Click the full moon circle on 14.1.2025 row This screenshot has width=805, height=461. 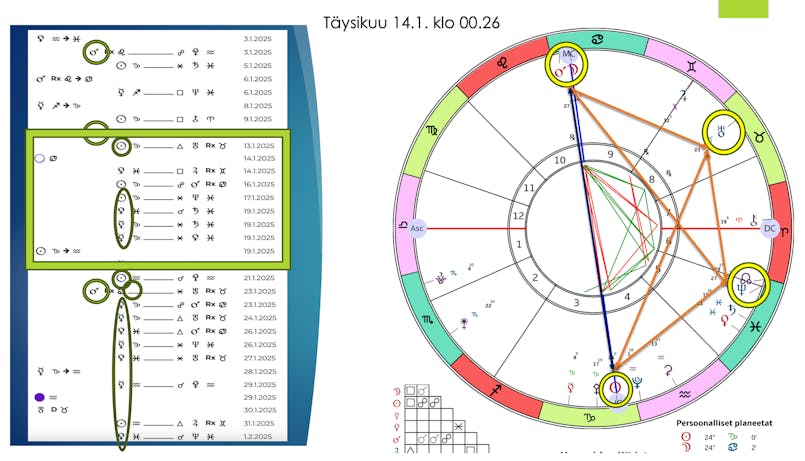(x=39, y=158)
